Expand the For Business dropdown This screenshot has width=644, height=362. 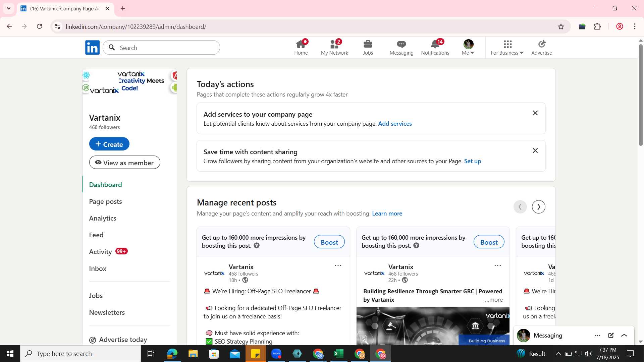coord(507,47)
